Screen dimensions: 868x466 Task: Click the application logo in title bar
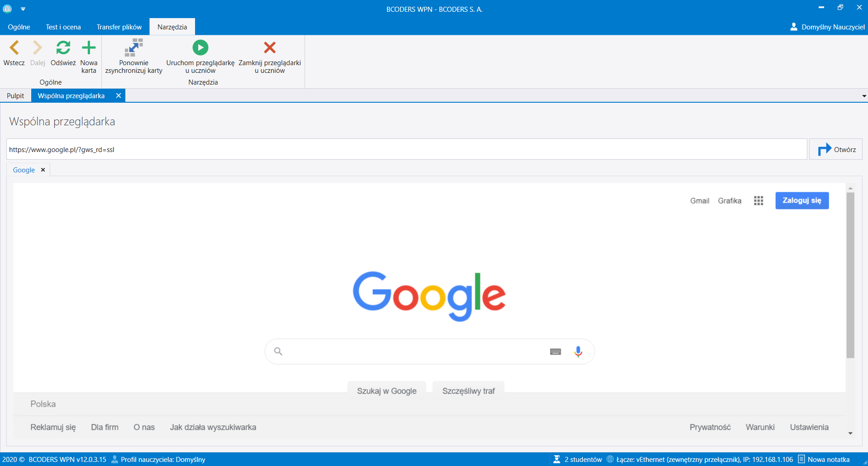point(7,9)
